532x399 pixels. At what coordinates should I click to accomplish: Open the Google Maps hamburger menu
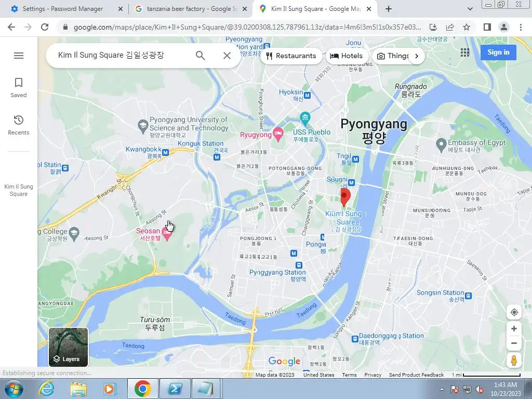click(19, 55)
